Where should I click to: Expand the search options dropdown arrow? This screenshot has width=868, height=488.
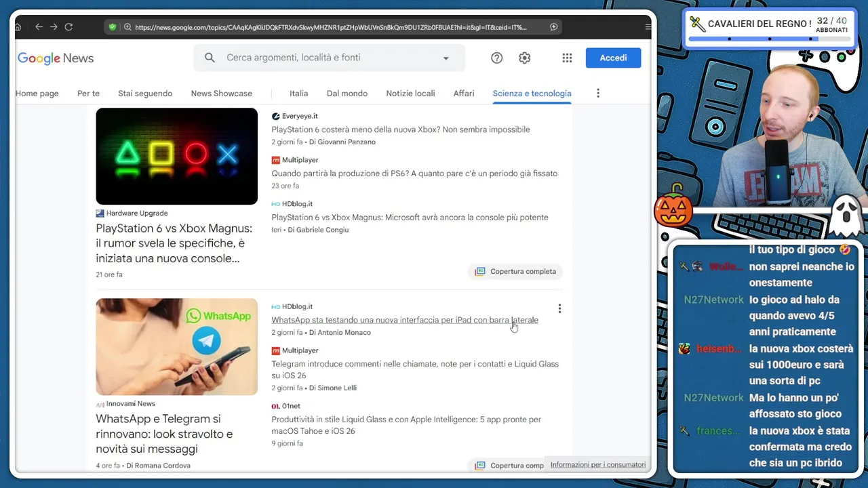point(446,58)
